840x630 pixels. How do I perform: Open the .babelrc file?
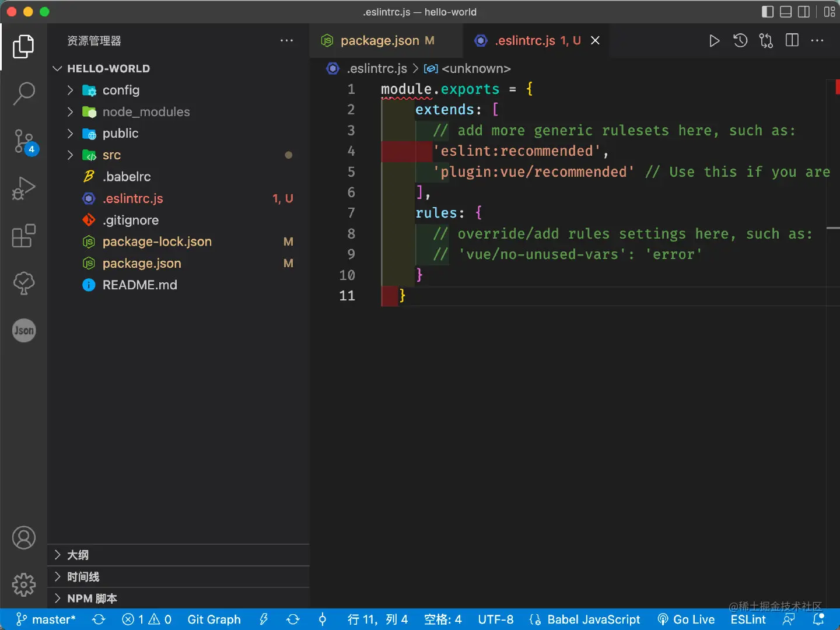[178, 176]
